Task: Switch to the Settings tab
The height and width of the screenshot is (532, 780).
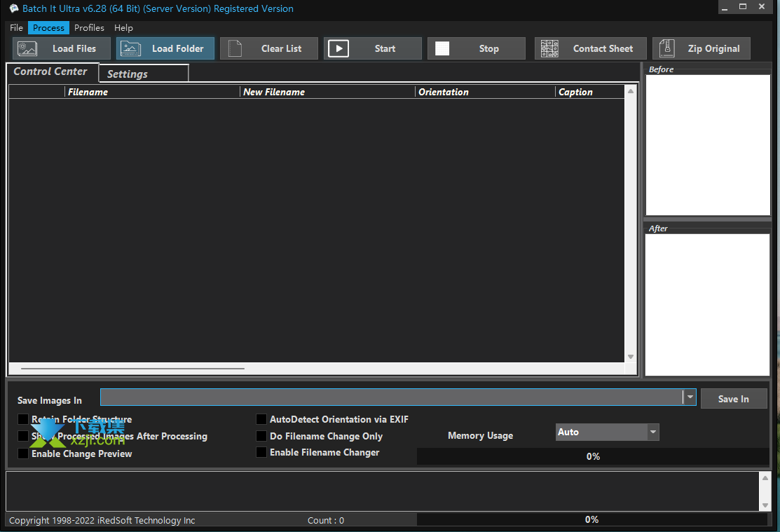Action: (144, 74)
